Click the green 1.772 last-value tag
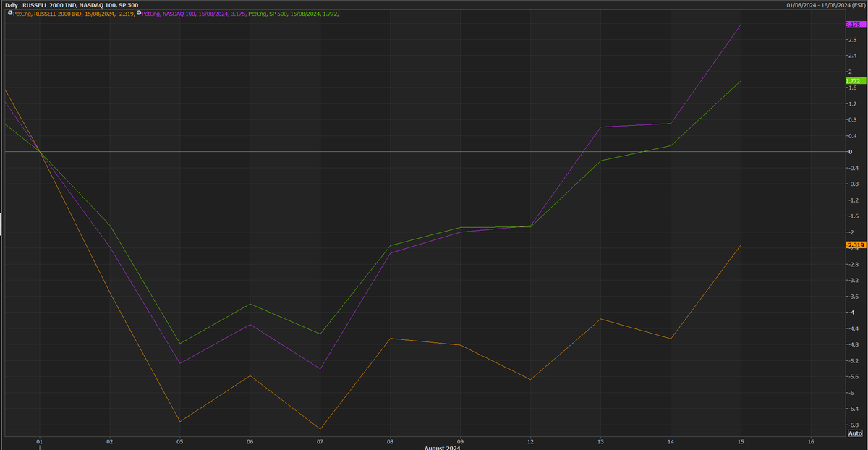The height and width of the screenshot is (450, 868). pos(854,81)
